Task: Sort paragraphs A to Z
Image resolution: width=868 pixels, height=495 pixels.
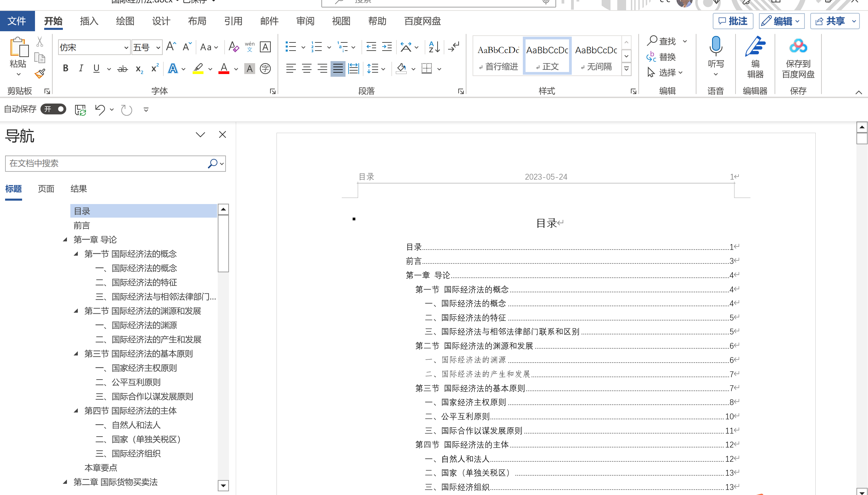Action: [x=435, y=47]
